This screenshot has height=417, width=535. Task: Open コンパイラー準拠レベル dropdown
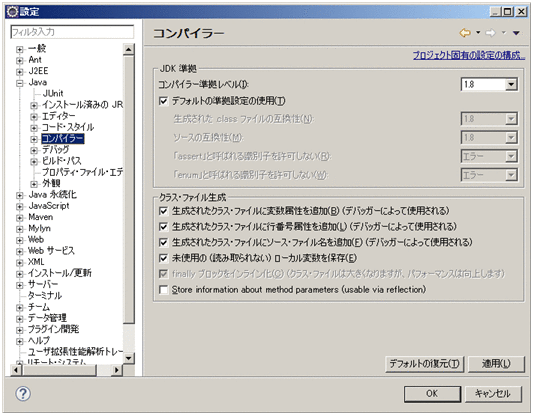pyautogui.click(x=511, y=84)
